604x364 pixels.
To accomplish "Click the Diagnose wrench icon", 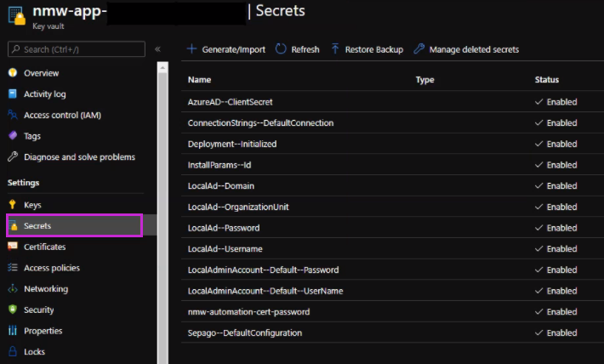I will click(13, 156).
